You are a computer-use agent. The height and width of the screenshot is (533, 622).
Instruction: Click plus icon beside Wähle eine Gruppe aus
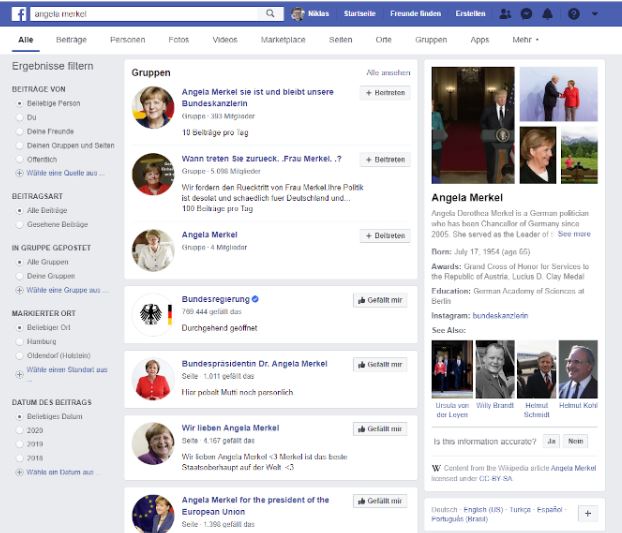tap(19, 290)
